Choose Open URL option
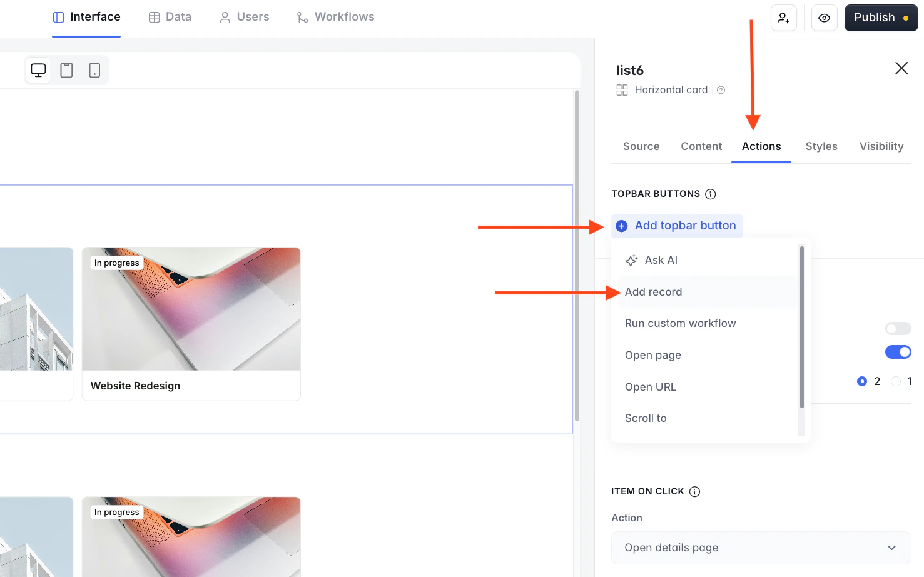 [708, 387]
